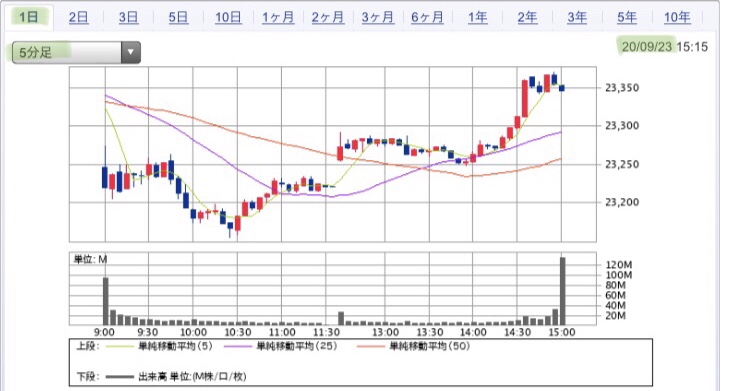Click the 13:00 time axis label

pyautogui.click(x=386, y=332)
